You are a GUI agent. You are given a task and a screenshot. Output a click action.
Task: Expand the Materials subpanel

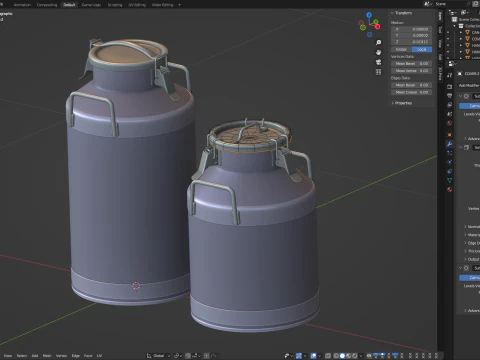point(465,235)
